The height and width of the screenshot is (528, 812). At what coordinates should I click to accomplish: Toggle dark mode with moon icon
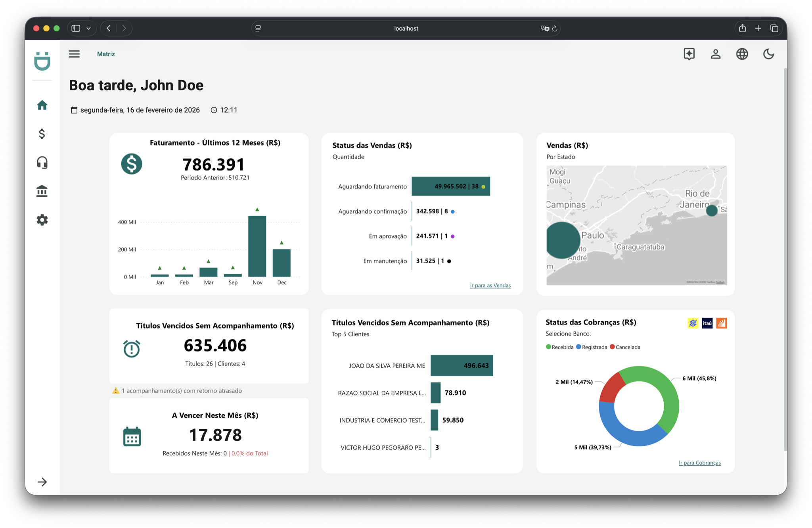(768, 54)
